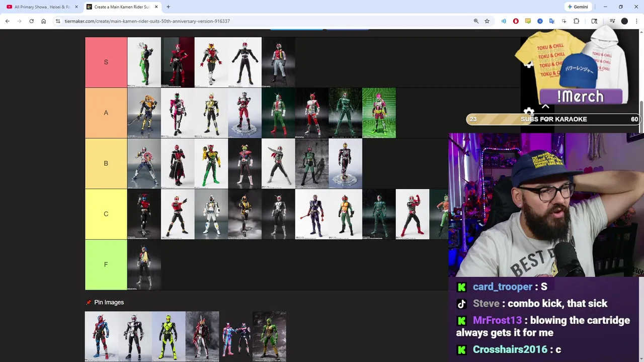Select the green V3-style rider in A tier
The height and width of the screenshot is (362, 644).
pyautogui.click(x=278, y=113)
